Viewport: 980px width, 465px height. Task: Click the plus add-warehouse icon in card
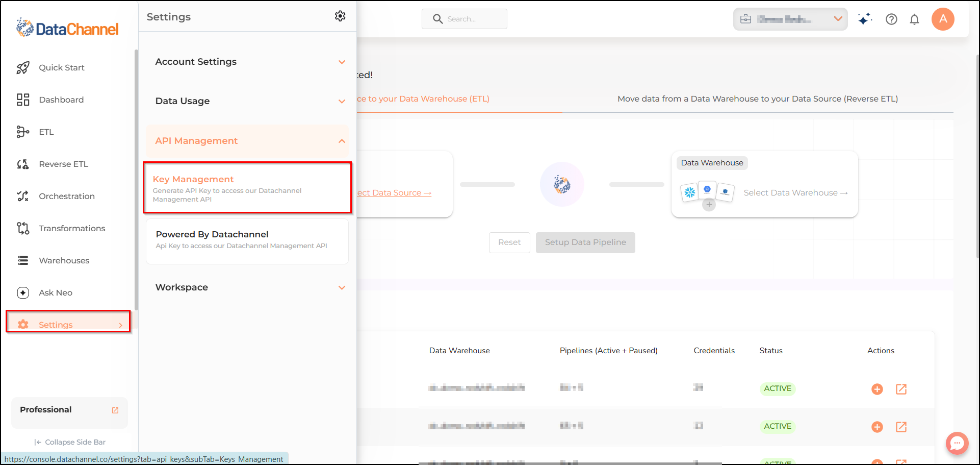tap(709, 205)
